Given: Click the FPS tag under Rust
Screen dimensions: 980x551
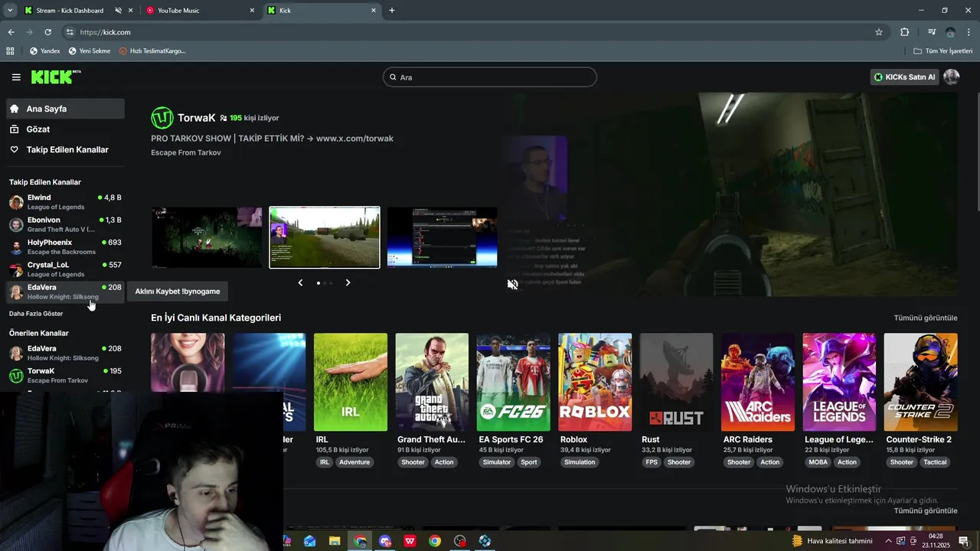Looking at the screenshot, I should (x=652, y=462).
